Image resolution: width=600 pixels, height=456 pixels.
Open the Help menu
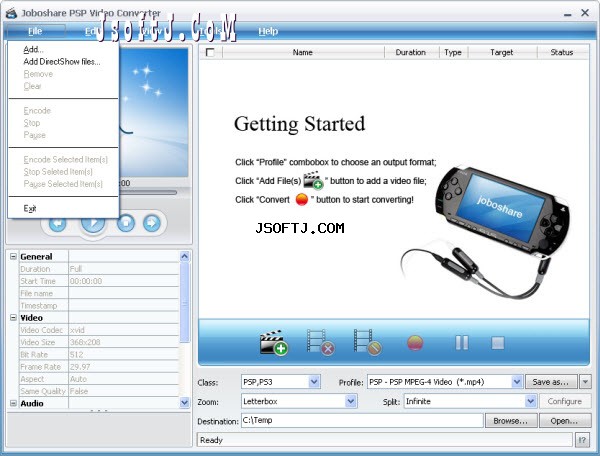[x=268, y=31]
